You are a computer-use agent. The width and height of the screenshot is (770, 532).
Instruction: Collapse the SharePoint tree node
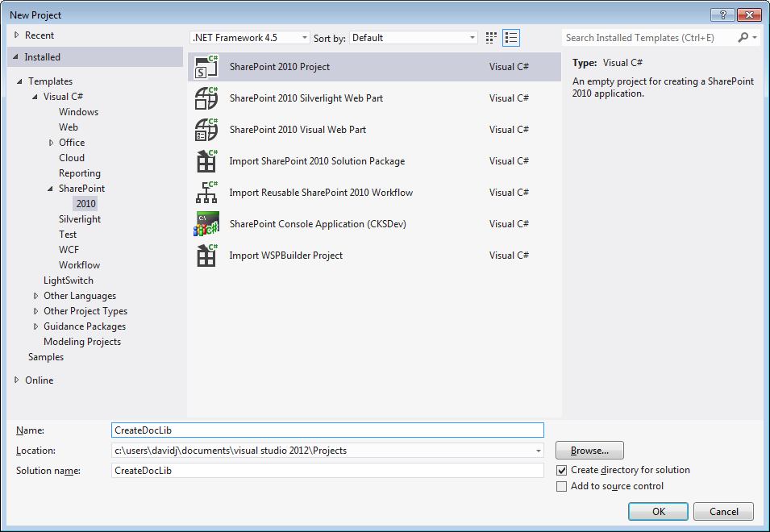(50, 189)
